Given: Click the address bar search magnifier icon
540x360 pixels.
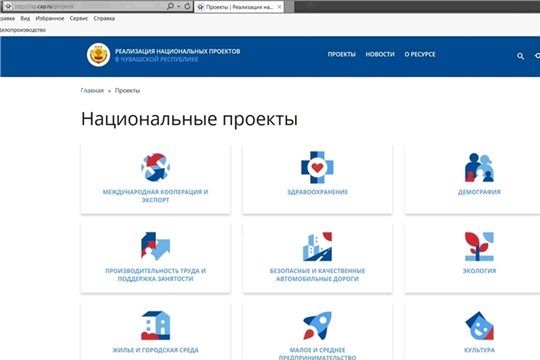Looking at the screenshot, I should tap(170, 6).
